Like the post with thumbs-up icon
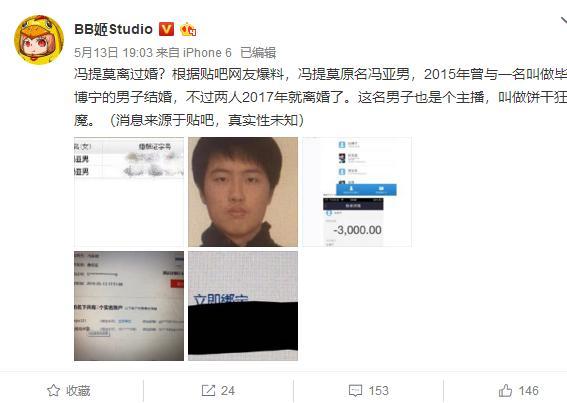567x403 pixels. tap(506, 390)
